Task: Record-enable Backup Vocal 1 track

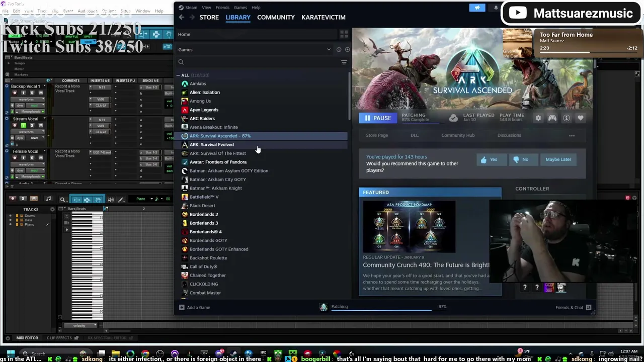Action: point(15,93)
